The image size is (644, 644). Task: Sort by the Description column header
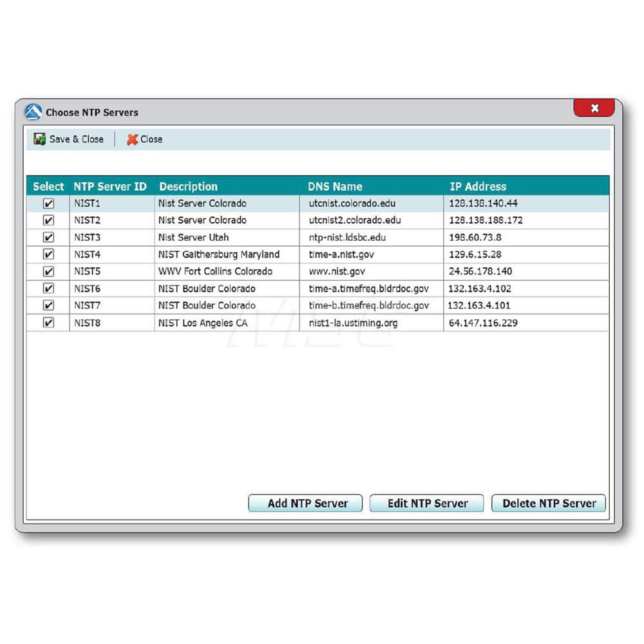click(x=188, y=186)
